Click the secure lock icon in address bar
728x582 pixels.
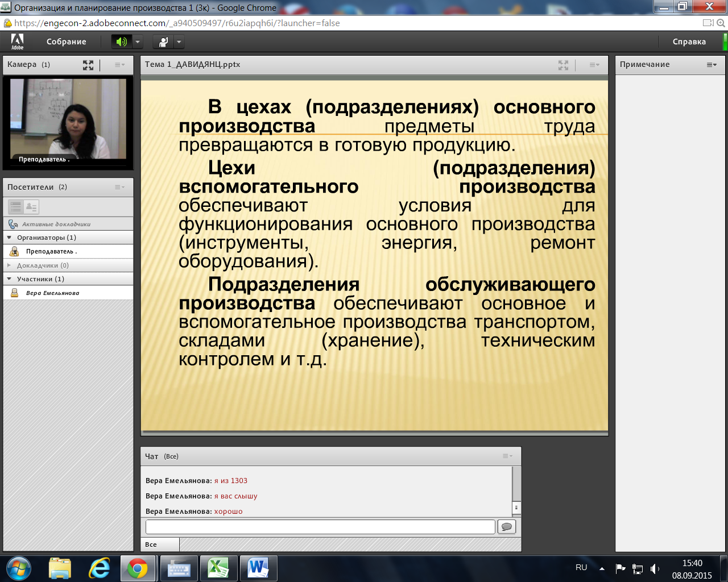(7, 23)
